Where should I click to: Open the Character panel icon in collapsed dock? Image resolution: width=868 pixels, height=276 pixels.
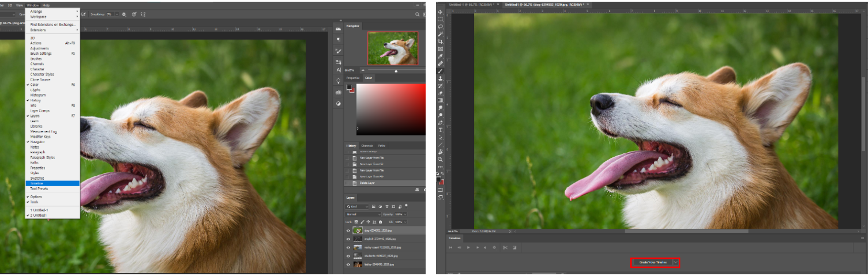tap(339, 70)
